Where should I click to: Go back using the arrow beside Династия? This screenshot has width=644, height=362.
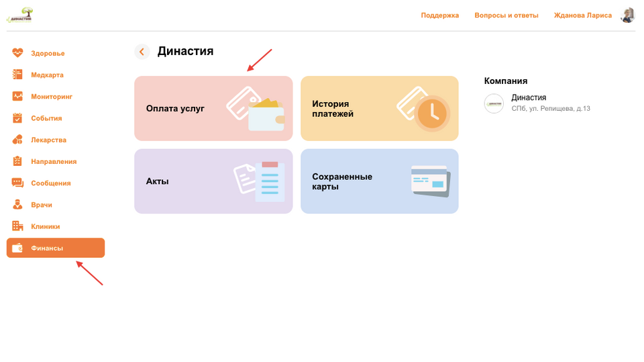click(x=142, y=52)
